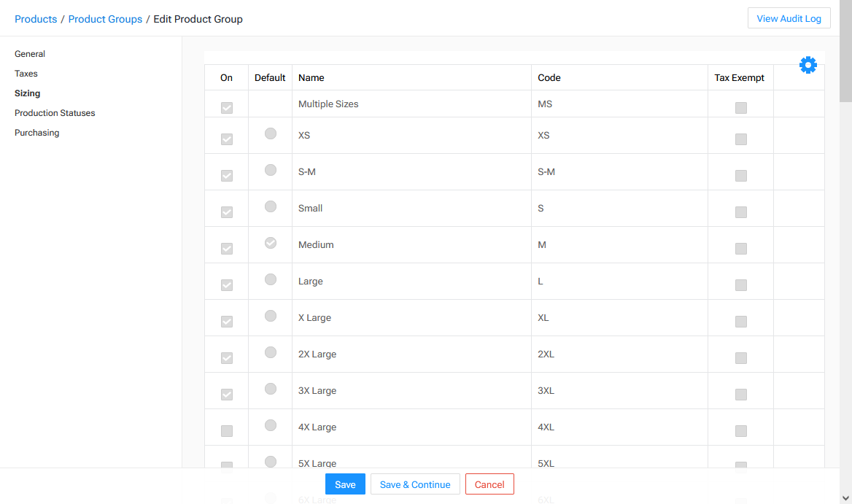The height and width of the screenshot is (504, 852).
Task: Set Large as the default size
Action: pyautogui.click(x=271, y=279)
